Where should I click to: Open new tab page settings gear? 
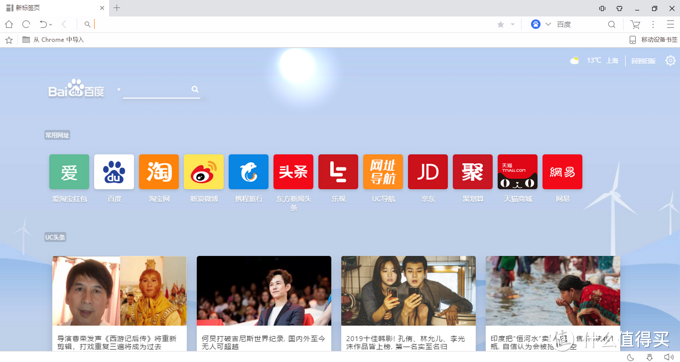tap(670, 60)
